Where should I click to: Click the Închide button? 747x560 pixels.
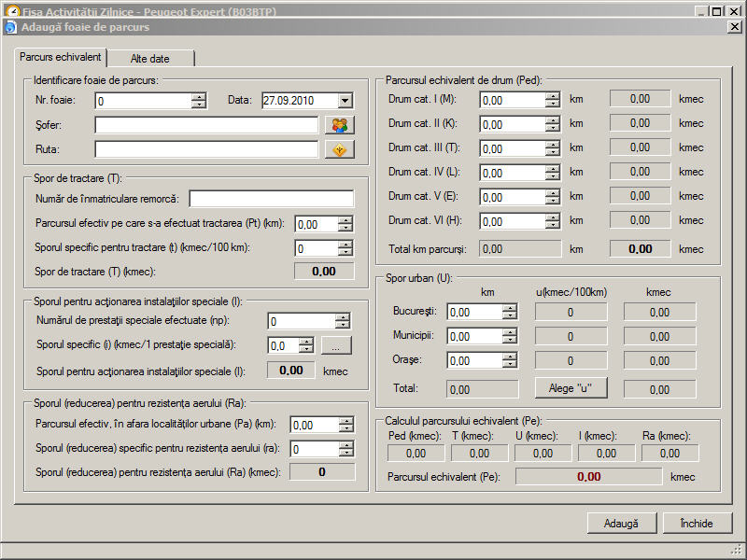(697, 524)
